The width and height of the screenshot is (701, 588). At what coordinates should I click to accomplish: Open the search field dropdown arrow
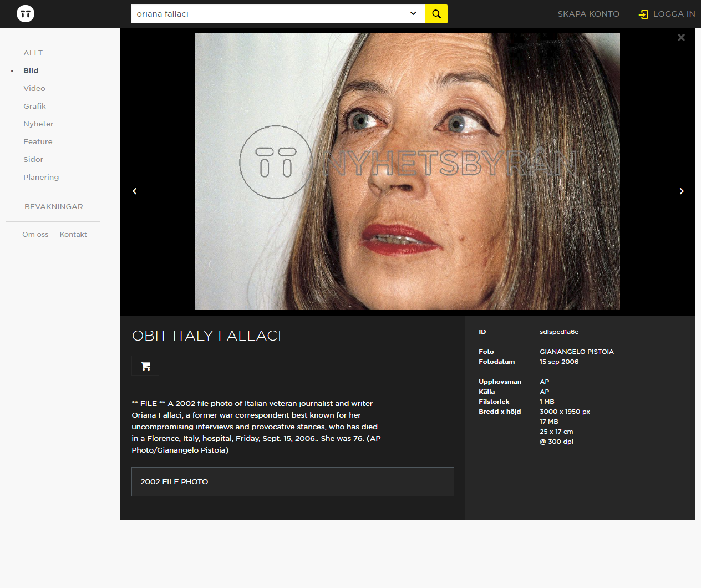click(413, 14)
